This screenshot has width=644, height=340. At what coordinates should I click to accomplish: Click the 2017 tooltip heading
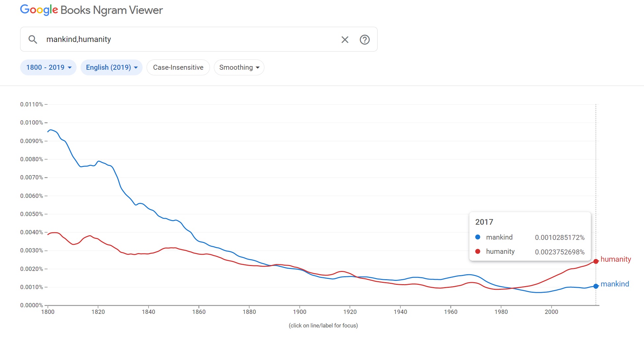coord(484,222)
